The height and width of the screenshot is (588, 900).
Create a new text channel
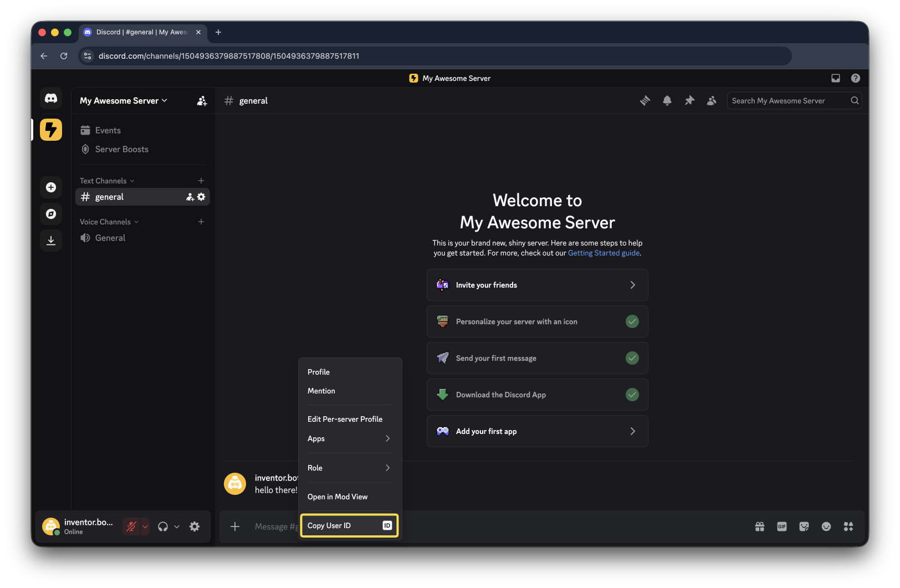pyautogui.click(x=201, y=181)
